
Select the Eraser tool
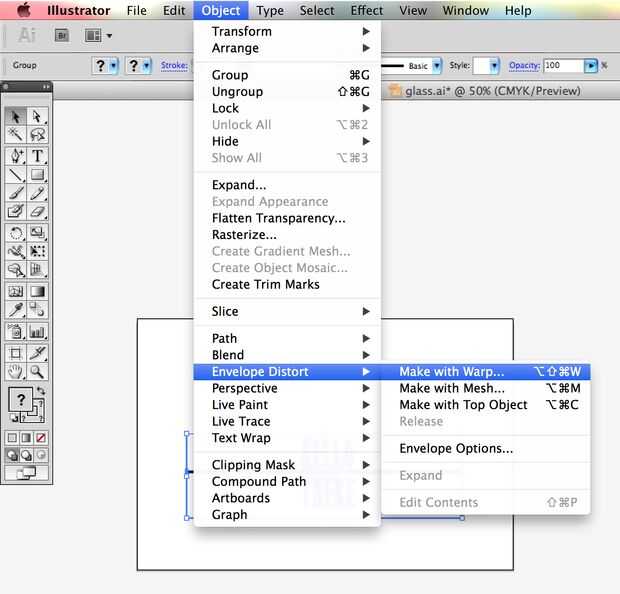37,212
